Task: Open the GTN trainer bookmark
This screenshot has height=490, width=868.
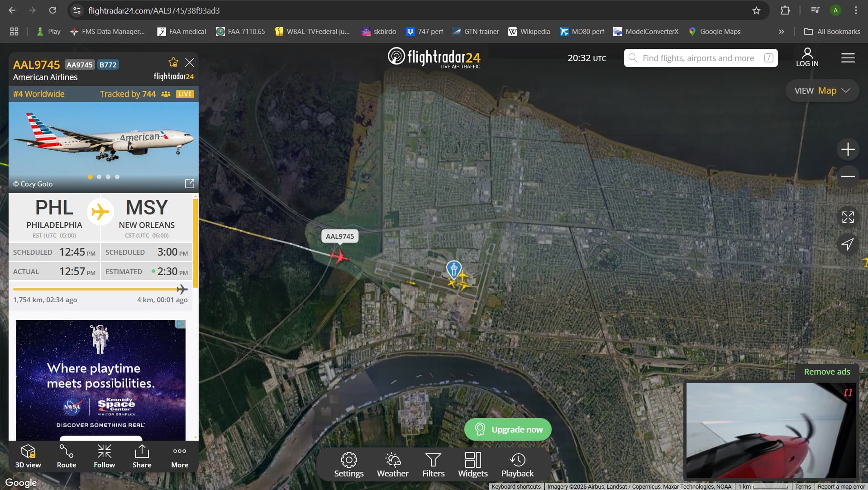Action: [x=476, y=31]
